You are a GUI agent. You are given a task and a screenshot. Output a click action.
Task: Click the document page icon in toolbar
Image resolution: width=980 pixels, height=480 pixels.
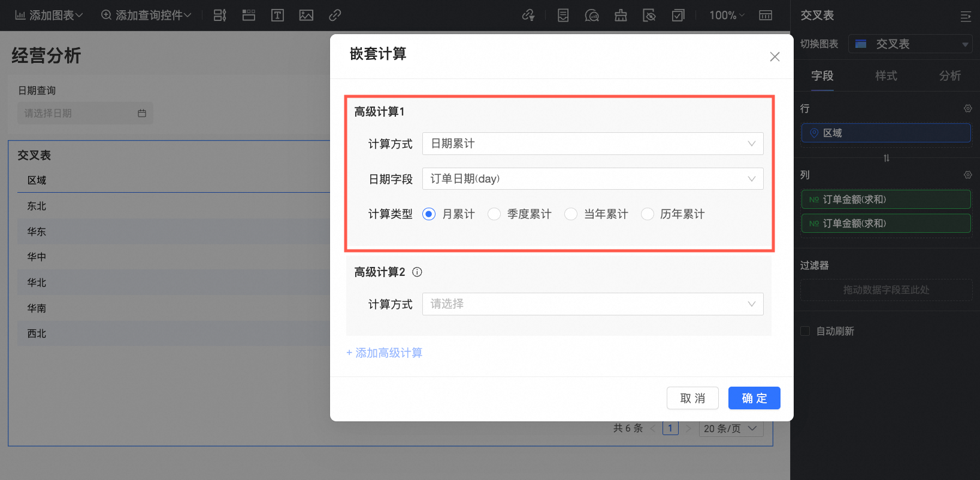pos(563,15)
